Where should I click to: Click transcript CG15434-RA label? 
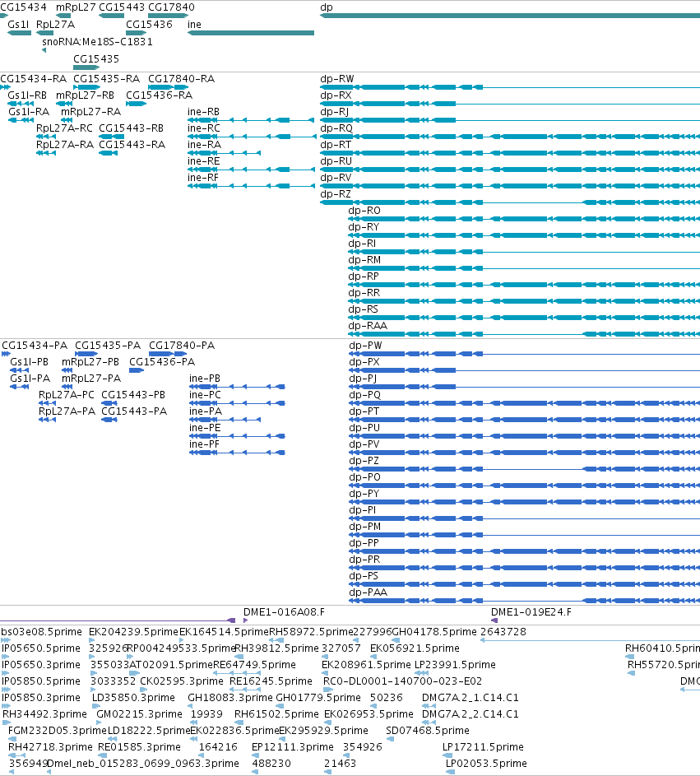click(x=33, y=79)
